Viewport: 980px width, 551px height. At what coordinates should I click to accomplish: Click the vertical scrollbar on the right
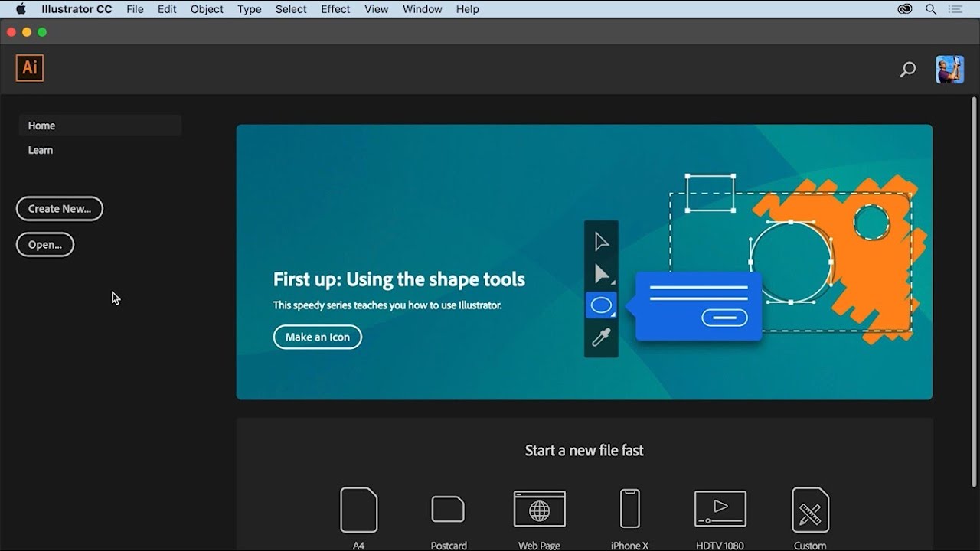pyautogui.click(x=974, y=291)
